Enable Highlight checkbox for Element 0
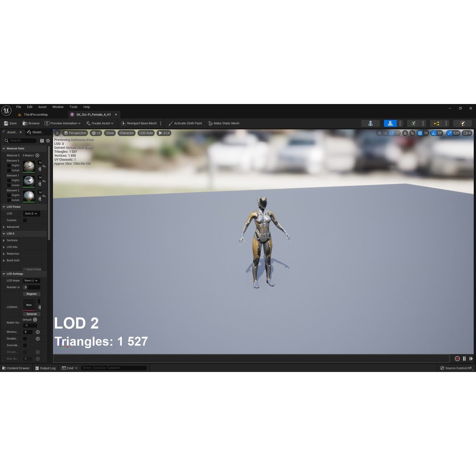476x476 pixels. tap(9, 165)
